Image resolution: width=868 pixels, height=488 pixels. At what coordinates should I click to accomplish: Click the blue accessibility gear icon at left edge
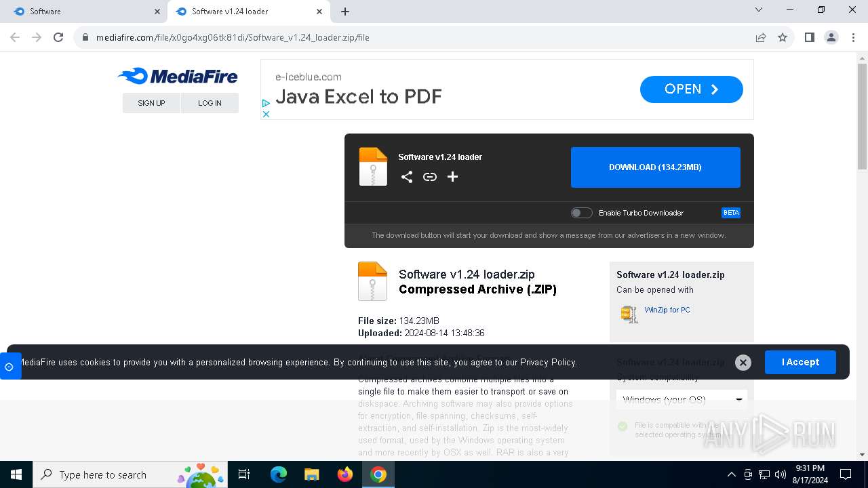tap(9, 367)
